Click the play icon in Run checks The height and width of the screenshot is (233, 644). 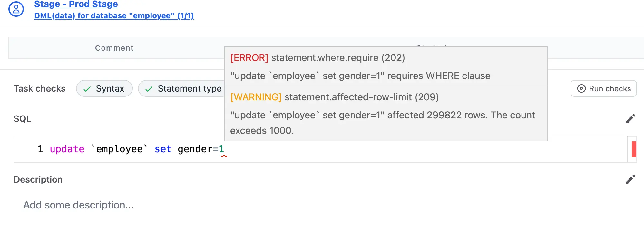(581, 89)
